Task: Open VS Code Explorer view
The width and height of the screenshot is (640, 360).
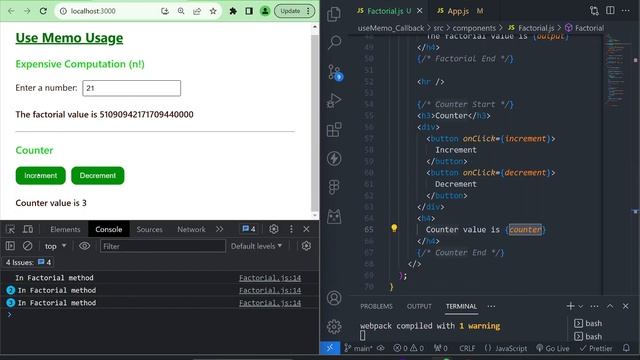Action: [x=334, y=14]
